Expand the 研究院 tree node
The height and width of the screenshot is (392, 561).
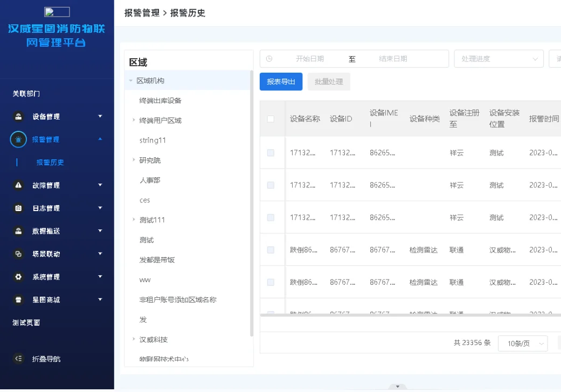coord(133,159)
